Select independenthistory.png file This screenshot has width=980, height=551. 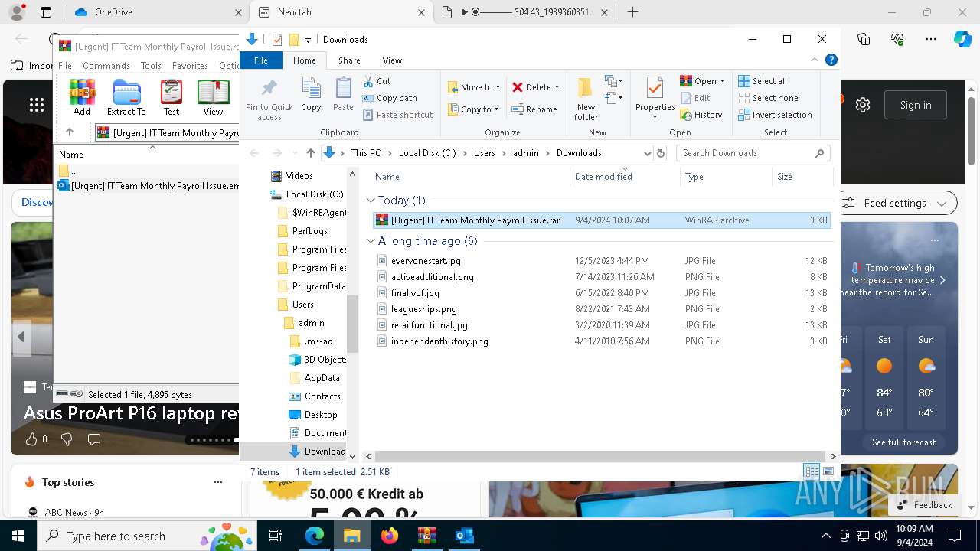pos(439,341)
